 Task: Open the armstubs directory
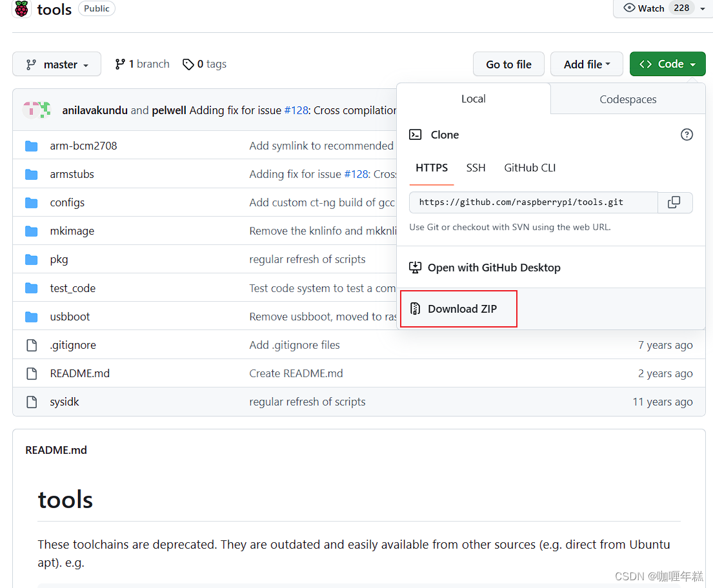click(x=72, y=174)
